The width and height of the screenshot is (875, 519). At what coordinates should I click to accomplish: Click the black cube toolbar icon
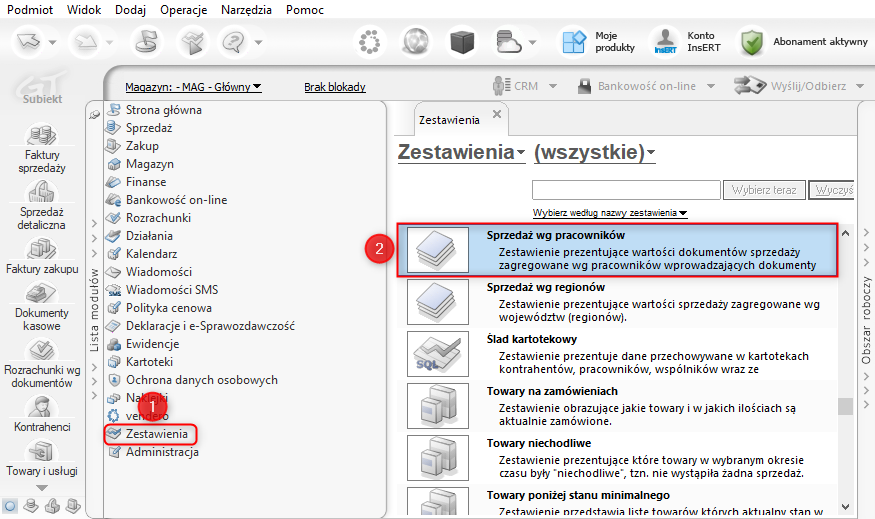pos(462,42)
